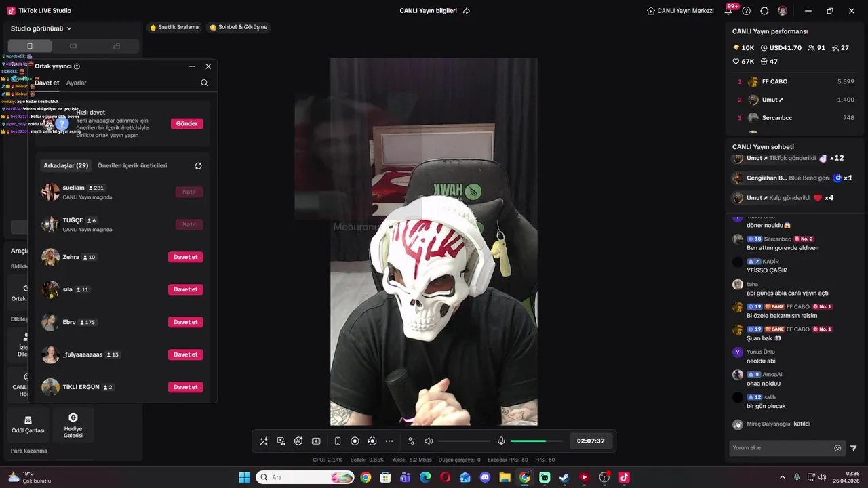Screen dimensions: 868x488
Task: Click the Ara taskbar search box
Action: (305, 477)
